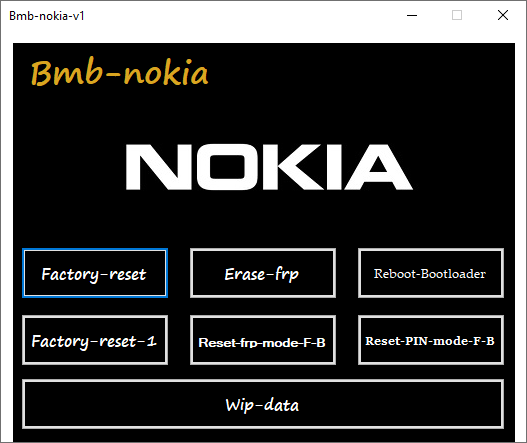Activate Reset-PIN-mode-F-B button

click(x=431, y=340)
